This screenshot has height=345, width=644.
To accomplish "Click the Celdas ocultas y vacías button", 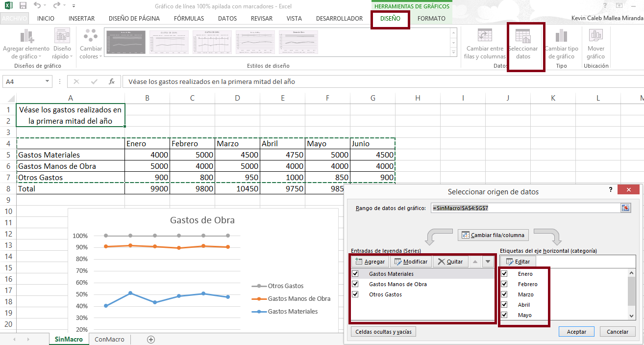I will coord(384,332).
